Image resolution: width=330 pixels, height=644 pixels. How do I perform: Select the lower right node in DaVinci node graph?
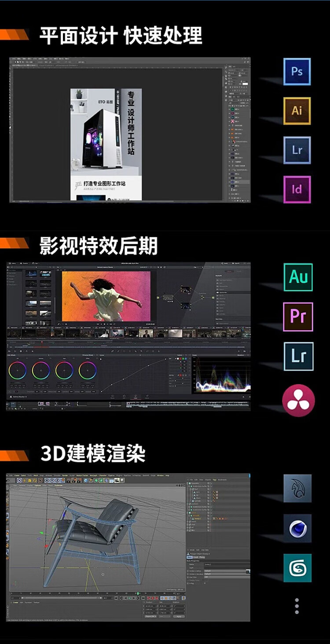tap(186, 305)
